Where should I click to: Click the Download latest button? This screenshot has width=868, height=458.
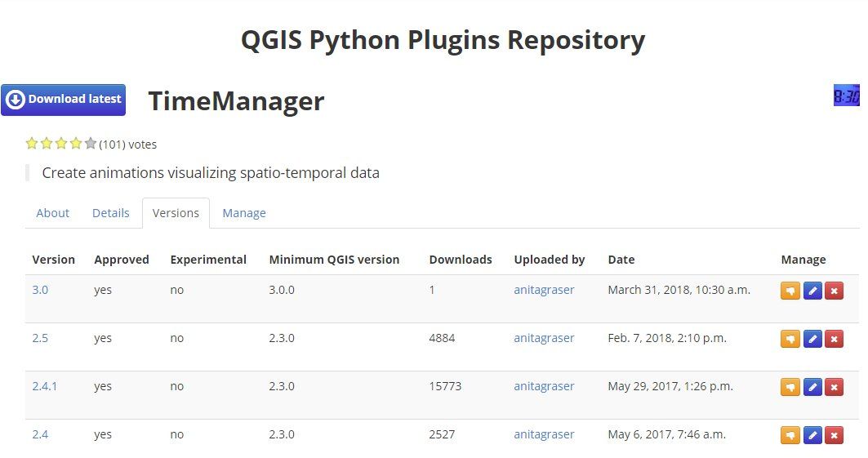pos(63,100)
